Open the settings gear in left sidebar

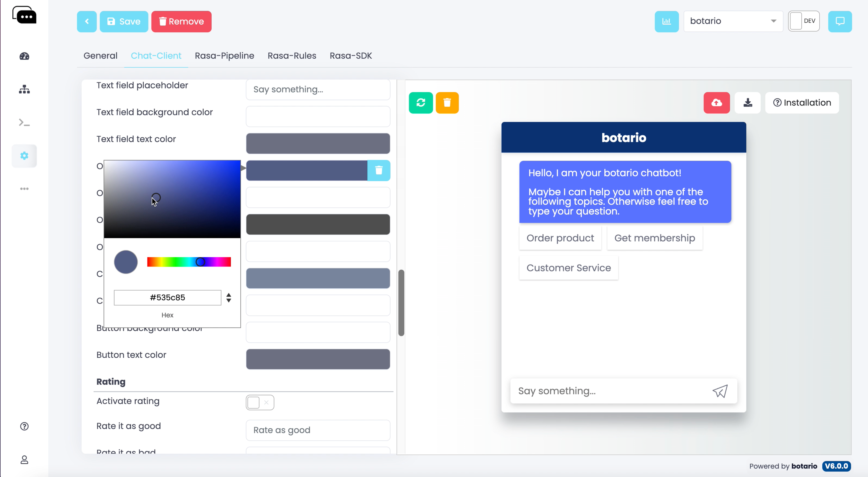24,155
